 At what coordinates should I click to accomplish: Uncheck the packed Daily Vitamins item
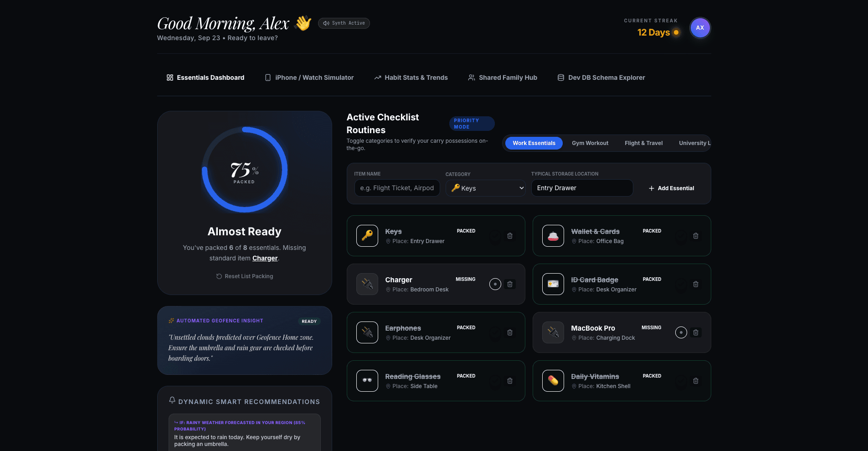coord(681,381)
